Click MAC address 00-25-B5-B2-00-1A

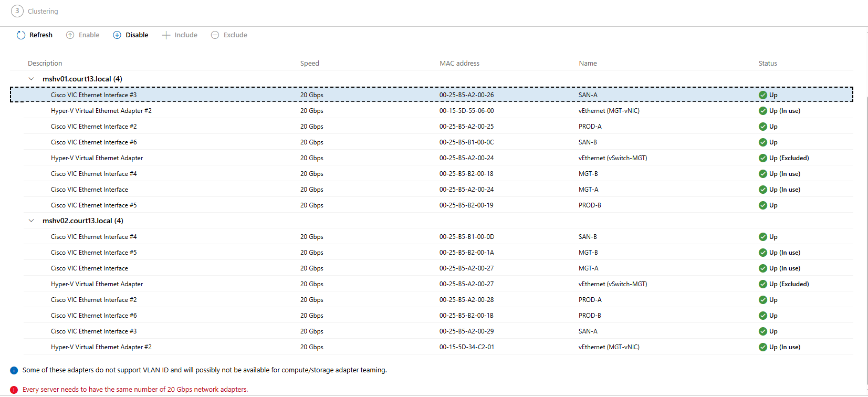pos(467,253)
